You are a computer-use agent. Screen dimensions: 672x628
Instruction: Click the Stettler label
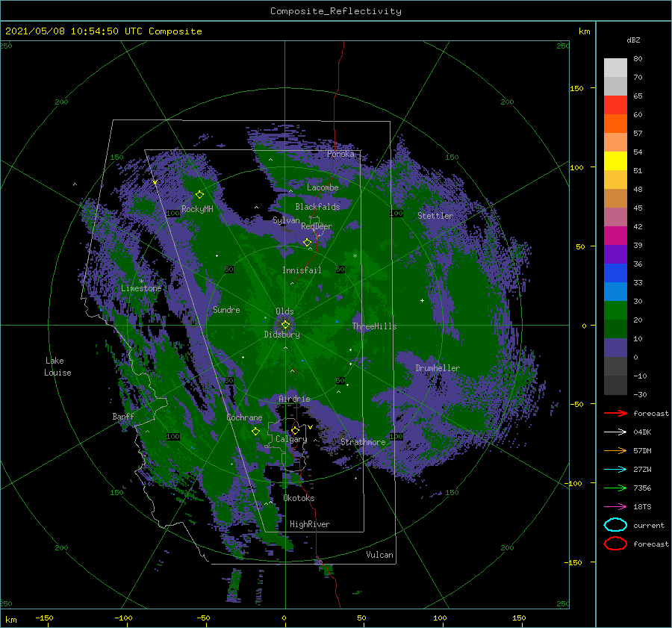click(435, 216)
